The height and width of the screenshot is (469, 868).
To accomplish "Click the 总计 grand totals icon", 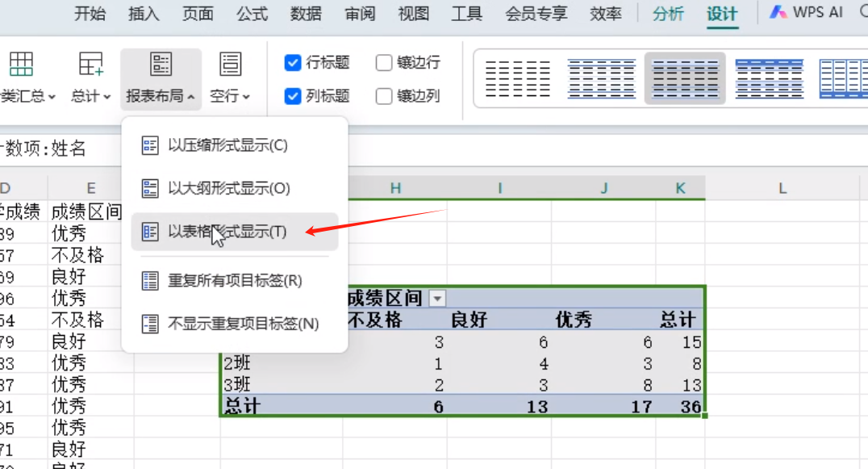I will click(x=91, y=65).
